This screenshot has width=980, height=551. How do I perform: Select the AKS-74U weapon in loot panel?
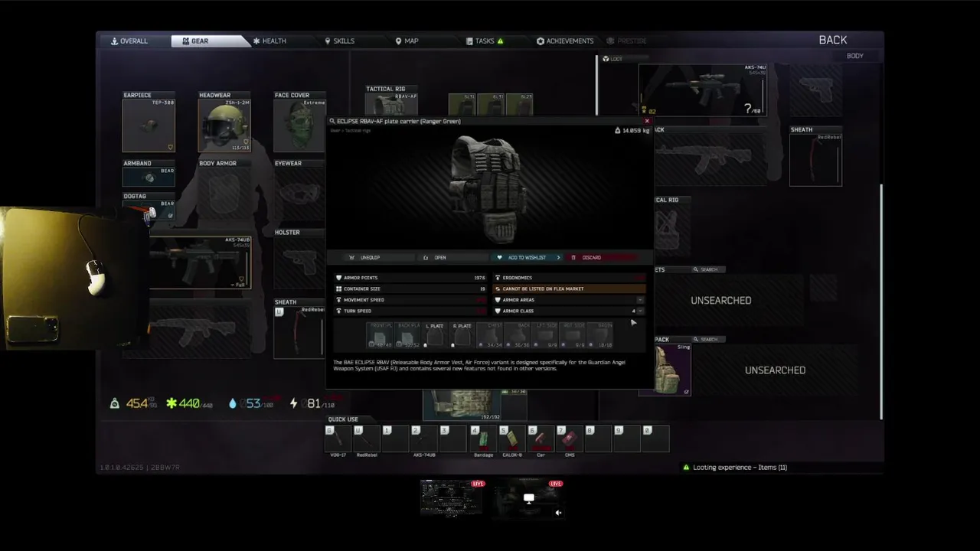pyautogui.click(x=703, y=90)
